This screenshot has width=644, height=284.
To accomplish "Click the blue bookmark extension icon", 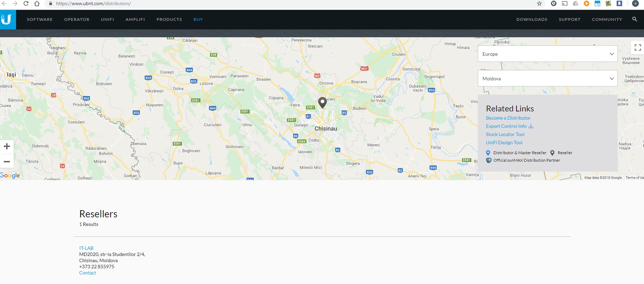I will pyautogui.click(x=619, y=3).
